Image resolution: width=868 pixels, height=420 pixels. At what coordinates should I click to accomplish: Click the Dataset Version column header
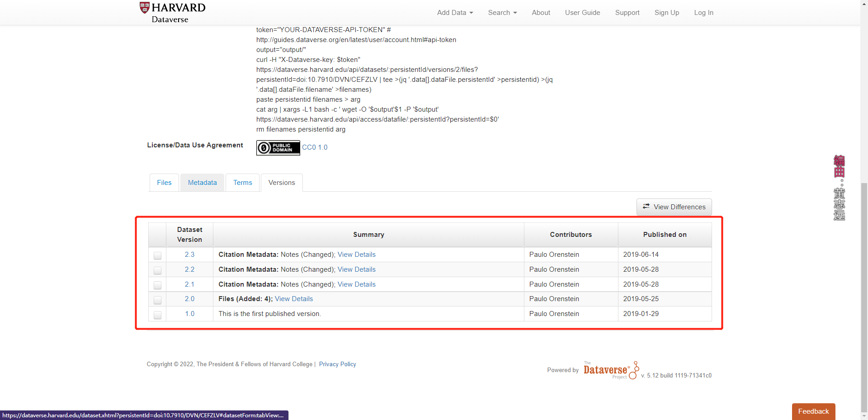pyautogui.click(x=189, y=235)
